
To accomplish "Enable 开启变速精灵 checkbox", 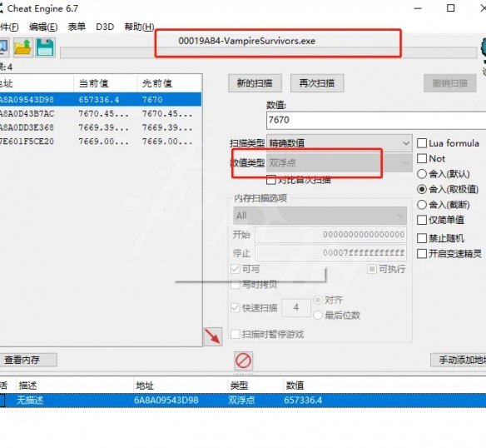I will coord(422,254).
